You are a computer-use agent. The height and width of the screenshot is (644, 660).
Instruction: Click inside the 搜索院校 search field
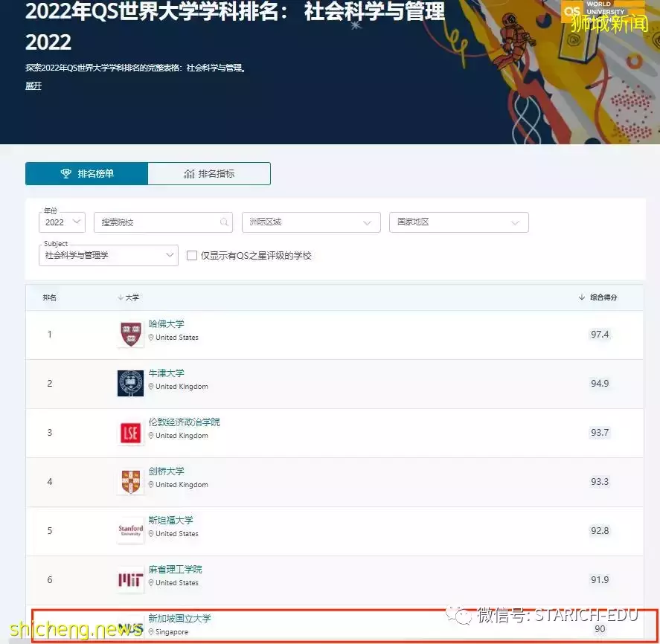click(156, 222)
